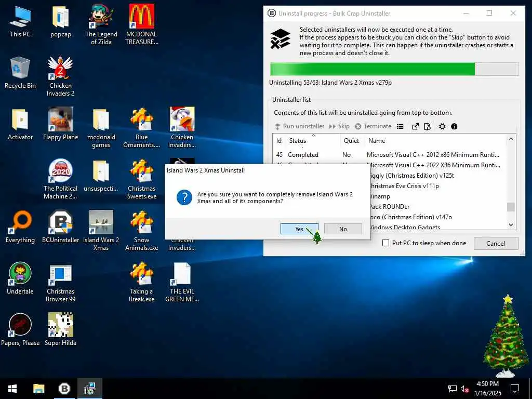Select the Chicken Invaders 2 shortcut
The image size is (532, 399).
(x=60, y=76)
